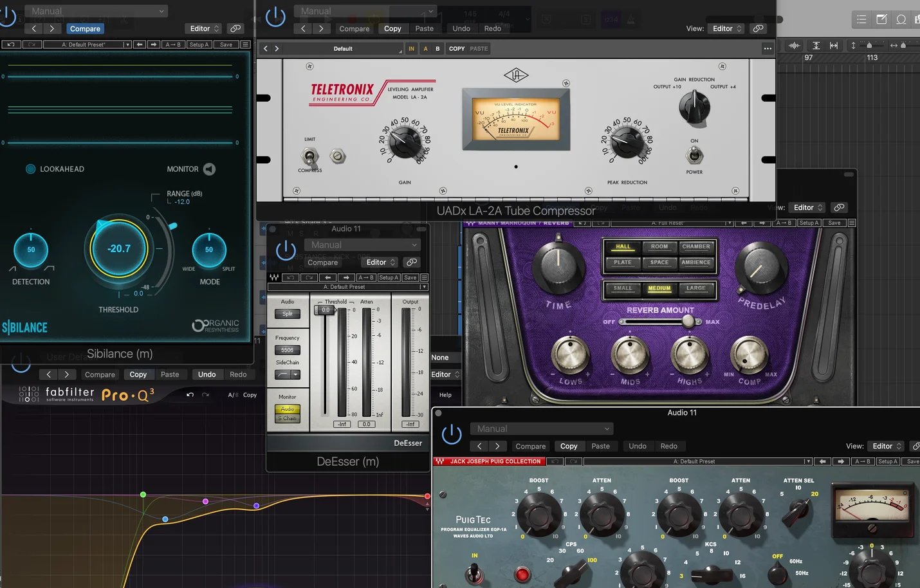Toggle Split audio mode in DeEsser
920x588 pixels.
tap(288, 314)
